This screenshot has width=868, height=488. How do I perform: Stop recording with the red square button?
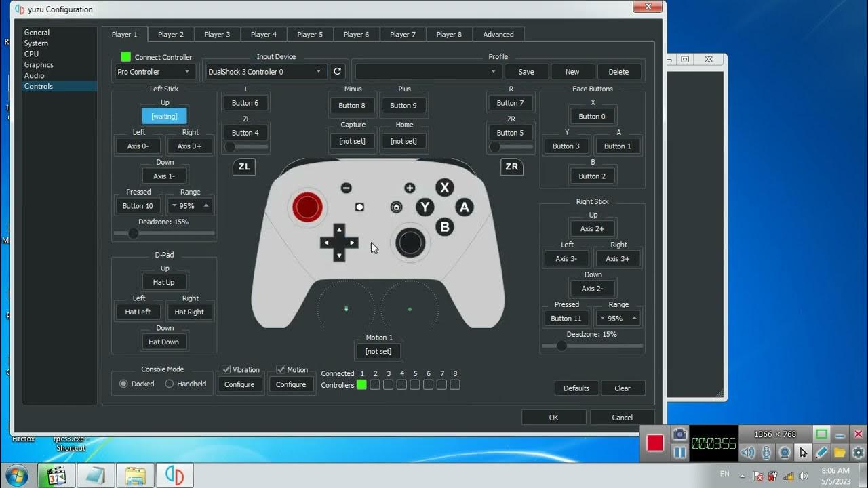[x=654, y=443]
